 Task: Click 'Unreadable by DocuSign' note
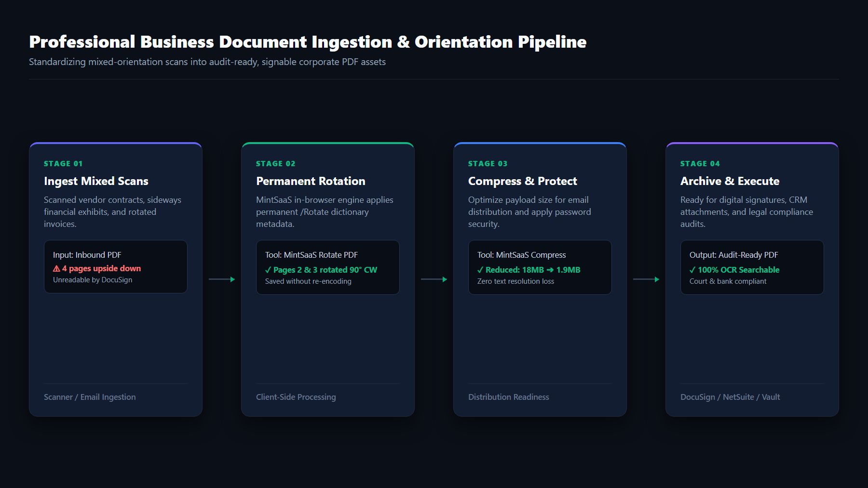pos(93,280)
